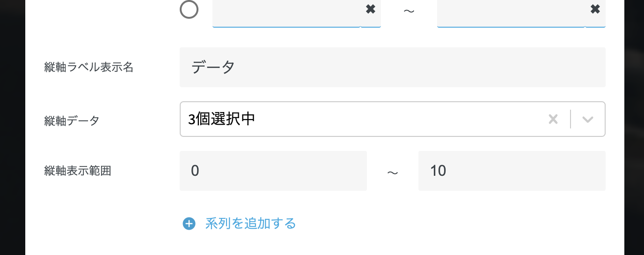Image resolution: width=644 pixels, height=255 pixels.
Task: Clear the first top range field with its X icon
Action: [x=370, y=9]
